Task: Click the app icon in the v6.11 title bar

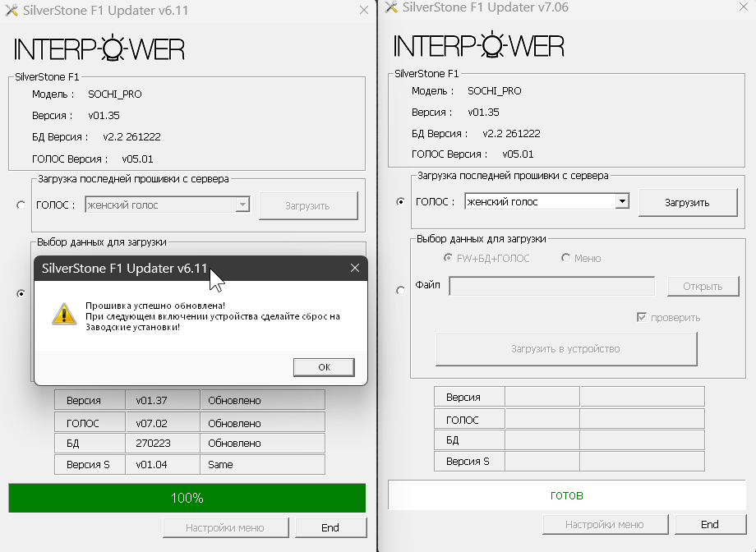Action: point(11,10)
